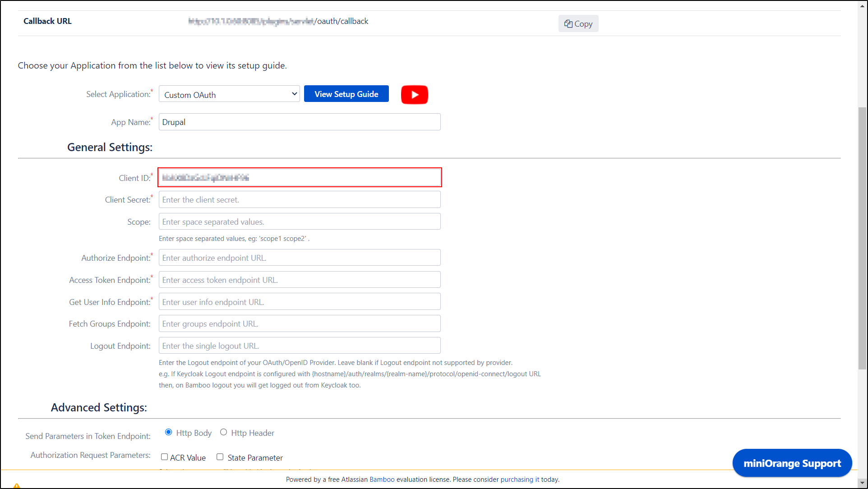Screen dimensions: 868x489
Task: Select the App Name field showing Drupal
Action: (x=299, y=122)
